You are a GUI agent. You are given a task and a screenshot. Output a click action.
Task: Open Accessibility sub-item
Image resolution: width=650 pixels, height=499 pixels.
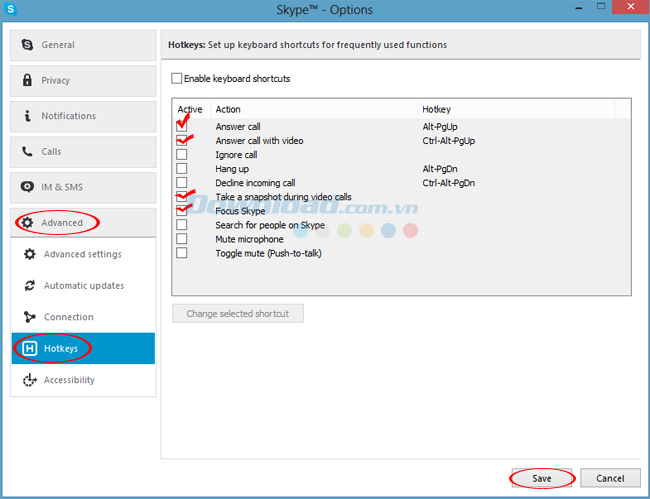[83, 380]
